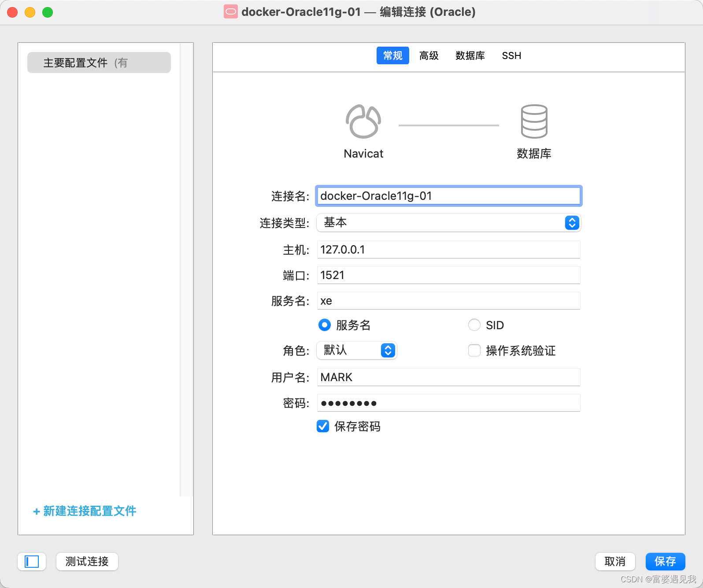Minimize the window with yellow button
Viewport: 703px width, 588px height.
tap(30, 12)
